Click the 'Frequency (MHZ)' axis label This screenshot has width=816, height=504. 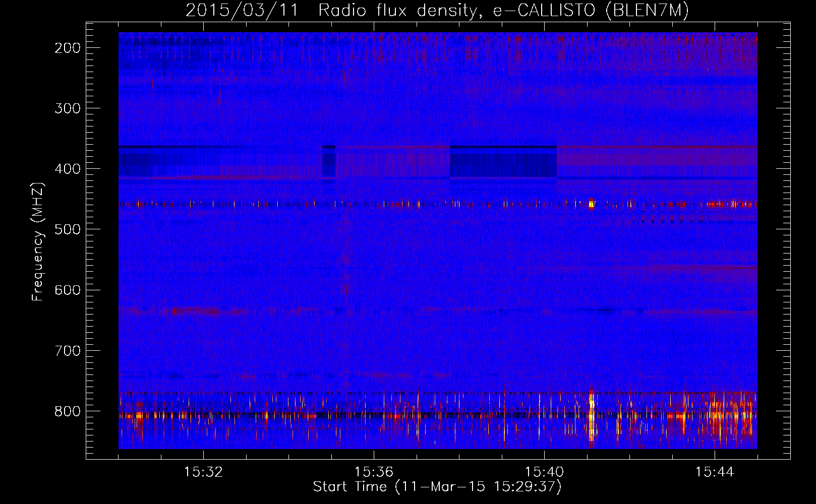38,242
